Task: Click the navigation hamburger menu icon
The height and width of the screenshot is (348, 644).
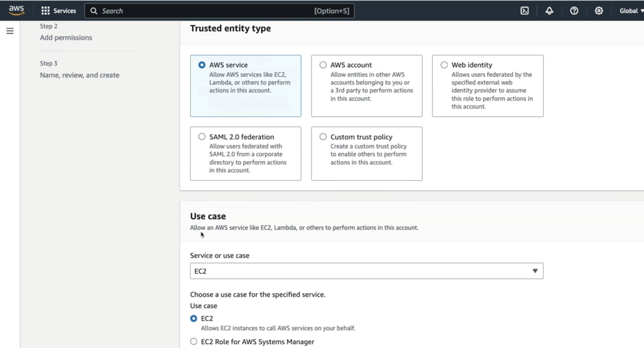Action: tap(10, 31)
